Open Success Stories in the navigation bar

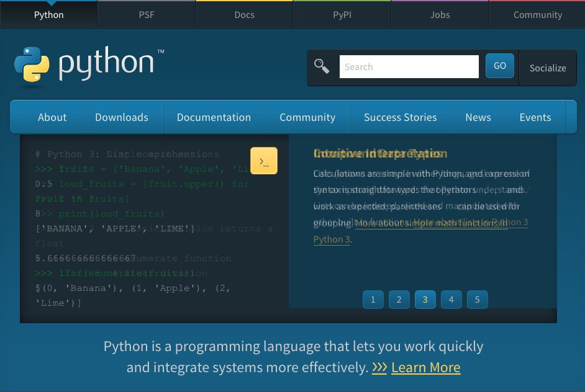click(400, 117)
